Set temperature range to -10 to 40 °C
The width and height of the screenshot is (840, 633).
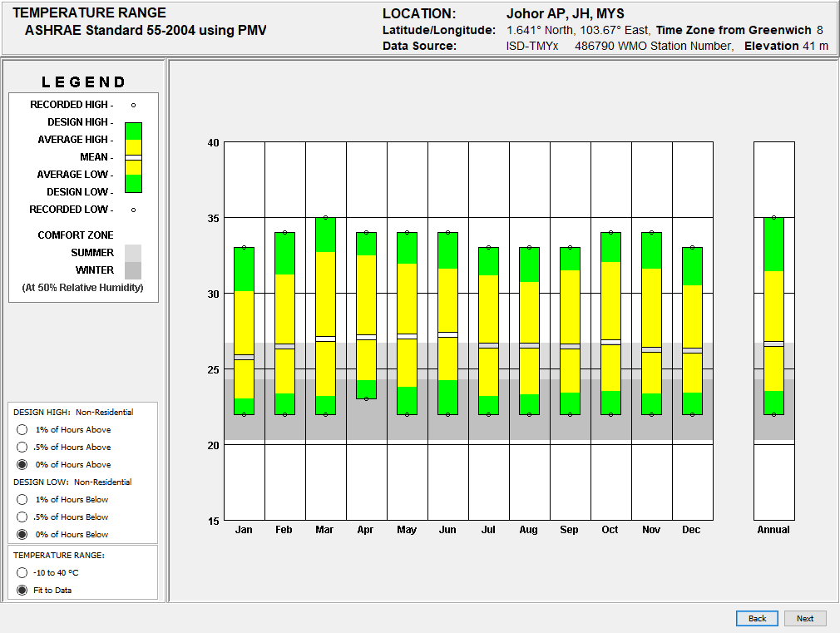[x=22, y=573]
